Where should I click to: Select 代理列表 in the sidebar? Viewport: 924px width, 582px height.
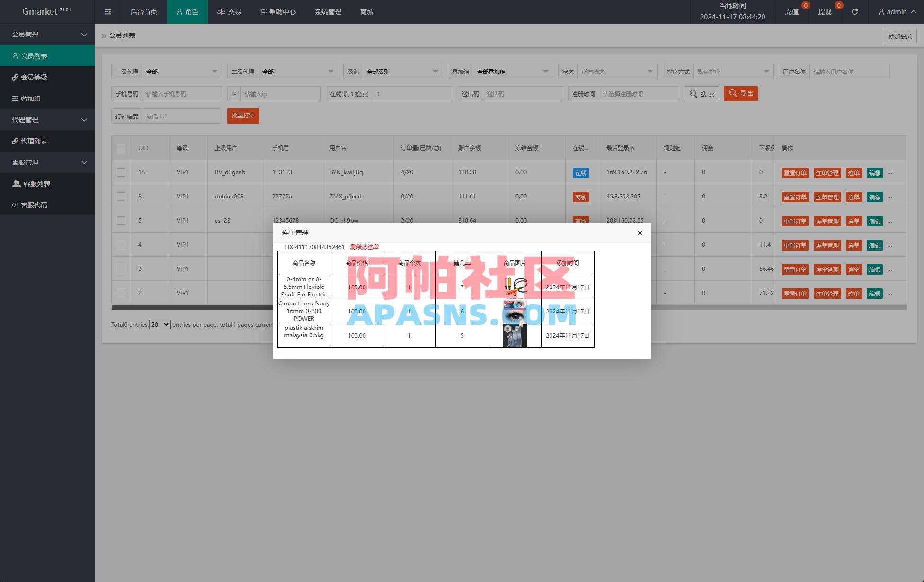tap(33, 141)
